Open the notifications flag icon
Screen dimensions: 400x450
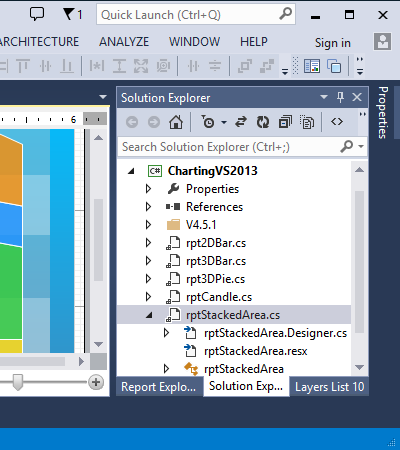pos(69,14)
